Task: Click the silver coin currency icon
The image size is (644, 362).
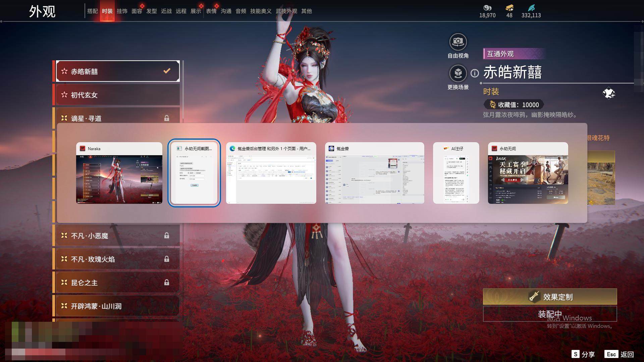Action: point(487,7)
